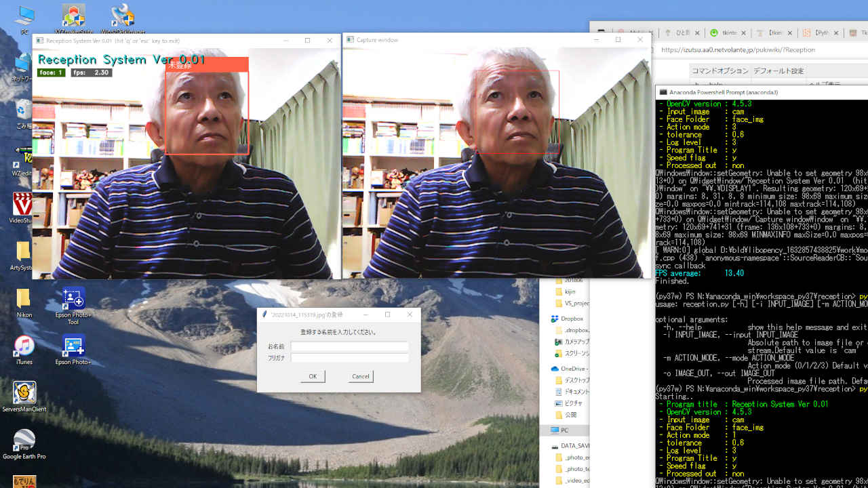Close the registration dialog window

point(410,314)
